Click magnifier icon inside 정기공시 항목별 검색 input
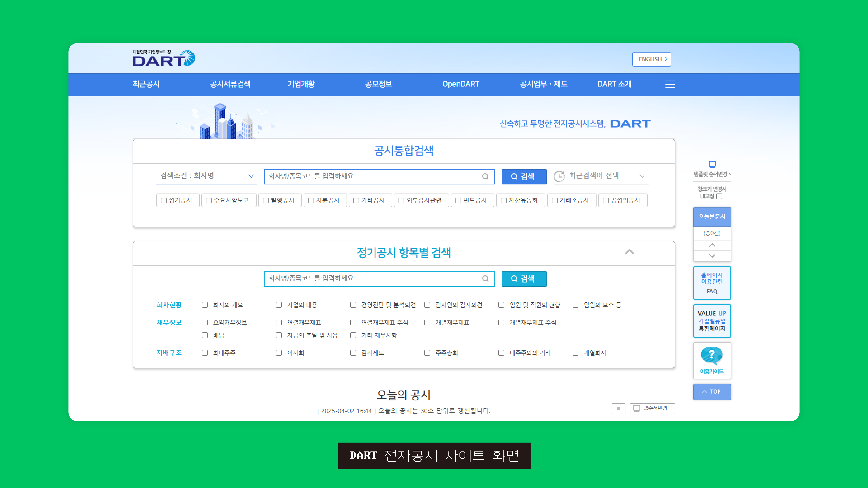868x488 pixels. tap(485, 279)
